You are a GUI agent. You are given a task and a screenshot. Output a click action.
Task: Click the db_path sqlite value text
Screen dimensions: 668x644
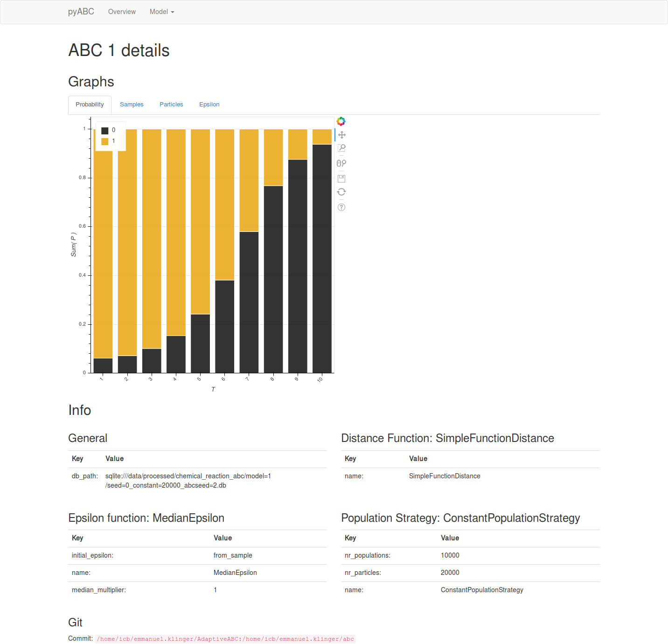188,481
